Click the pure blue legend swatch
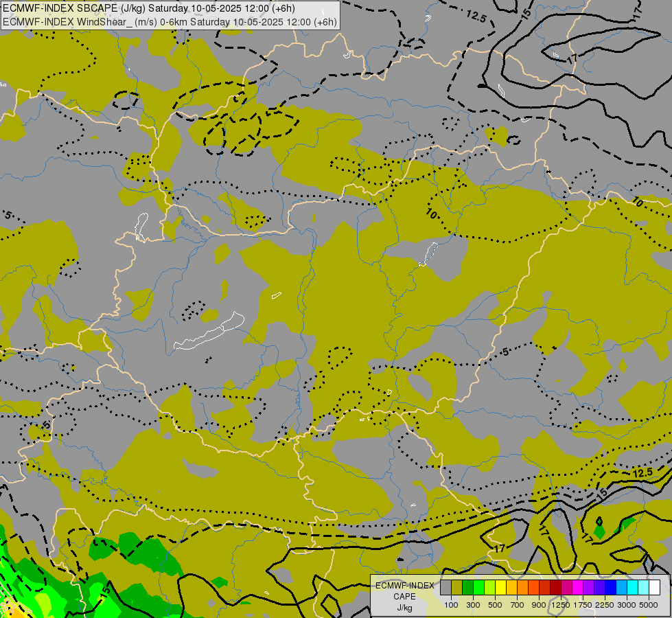 tap(610, 588)
